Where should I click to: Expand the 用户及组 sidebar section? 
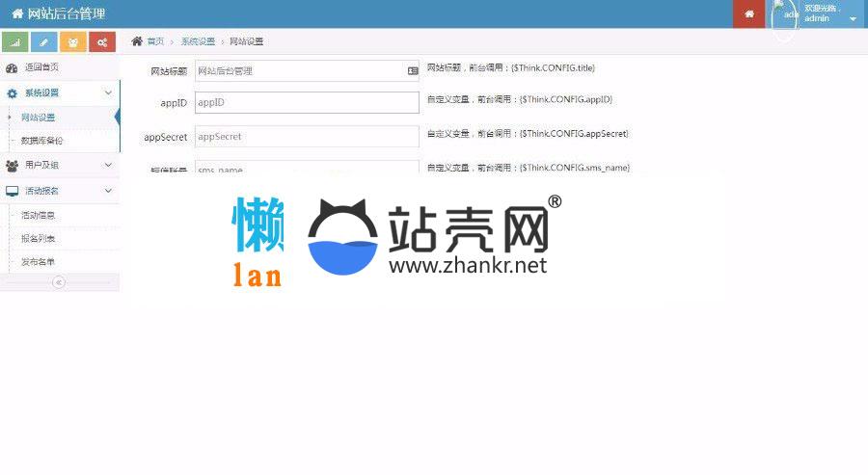108,166
